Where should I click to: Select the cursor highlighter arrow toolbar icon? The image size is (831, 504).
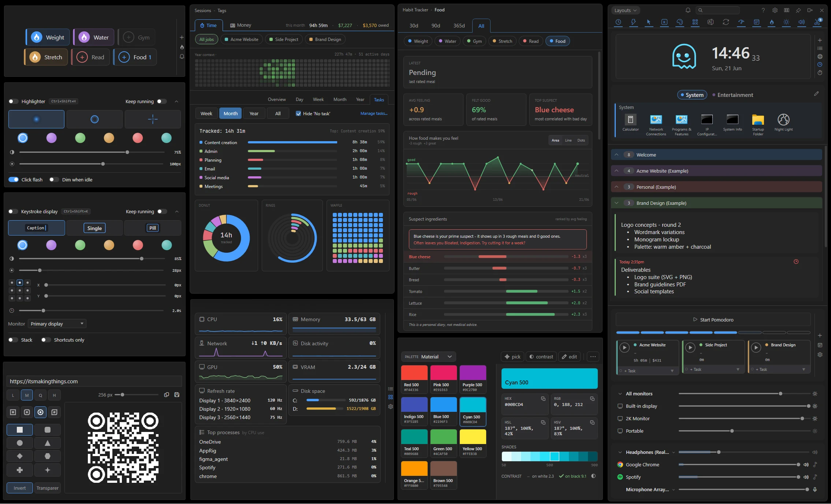[x=649, y=22]
